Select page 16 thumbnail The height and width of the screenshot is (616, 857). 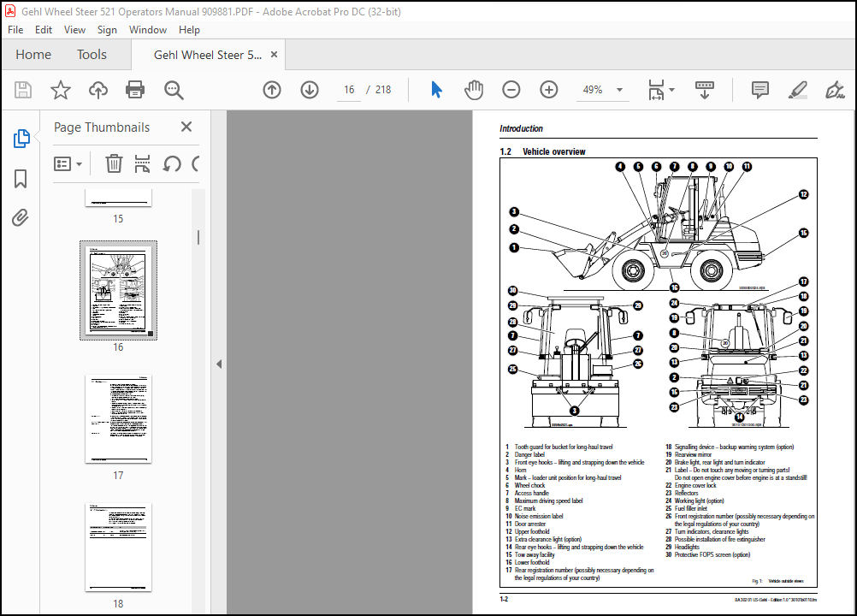tap(118, 290)
